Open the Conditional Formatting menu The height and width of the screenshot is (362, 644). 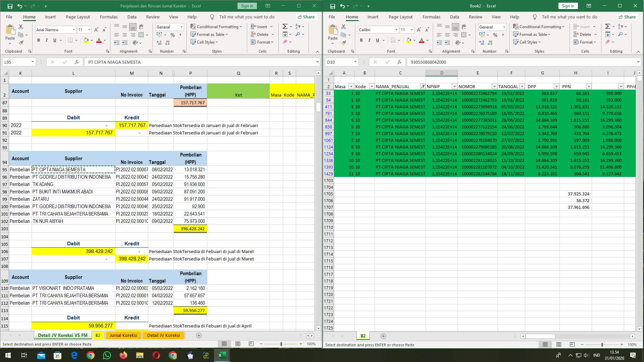pyautogui.click(x=216, y=26)
